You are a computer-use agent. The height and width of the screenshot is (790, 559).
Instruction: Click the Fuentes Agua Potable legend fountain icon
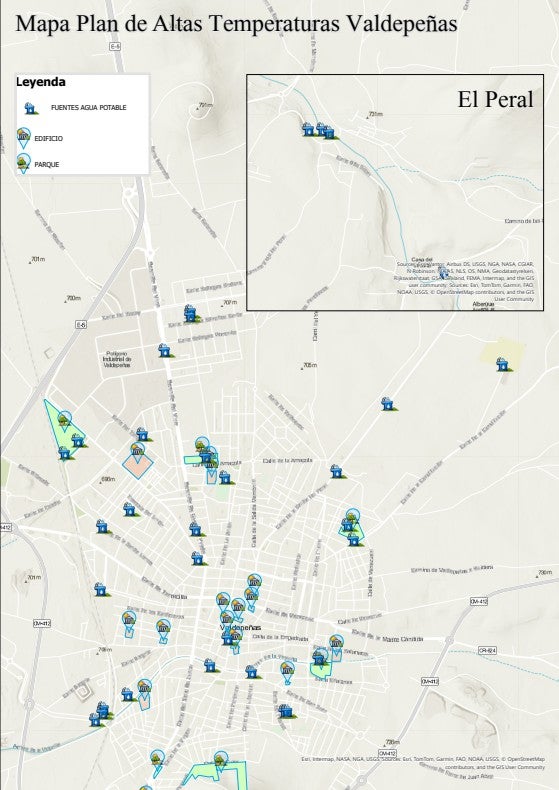tap(31, 107)
